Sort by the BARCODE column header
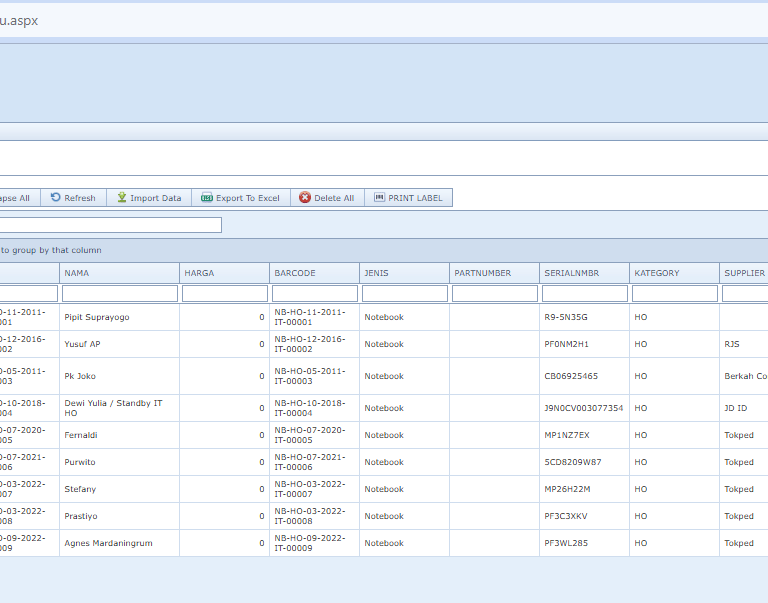The height and width of the screenshot is (603, 768). coord(314,273)
